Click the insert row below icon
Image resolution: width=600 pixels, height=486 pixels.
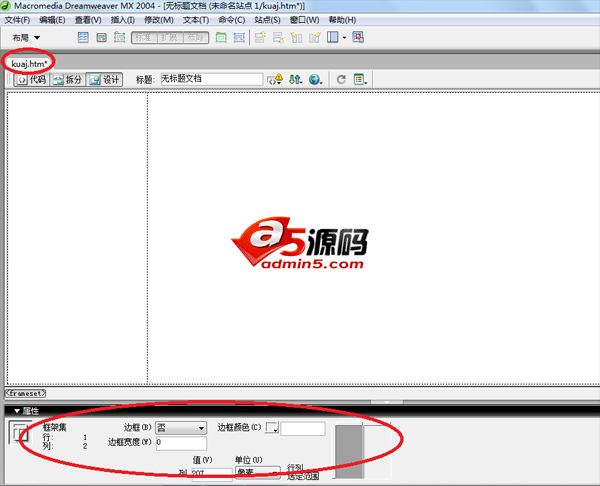click(x=278, y=38)
